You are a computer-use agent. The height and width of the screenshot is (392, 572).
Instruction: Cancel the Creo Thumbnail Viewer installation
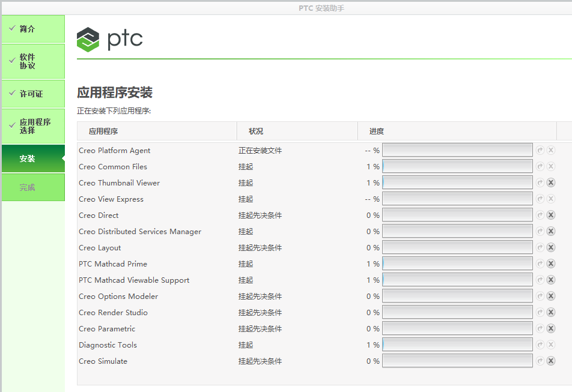pyautogui.click(x=551, y=182)
